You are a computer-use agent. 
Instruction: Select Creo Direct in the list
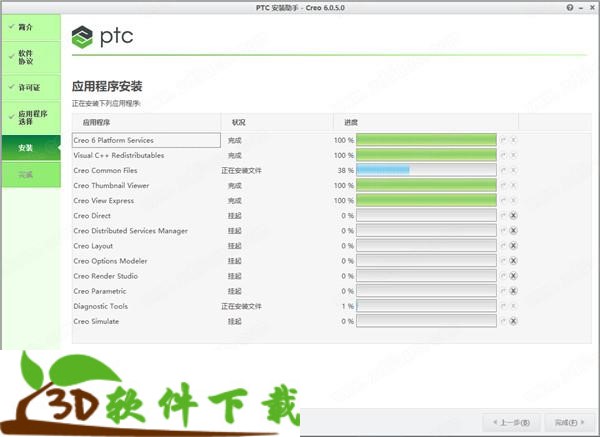(92, 215)
